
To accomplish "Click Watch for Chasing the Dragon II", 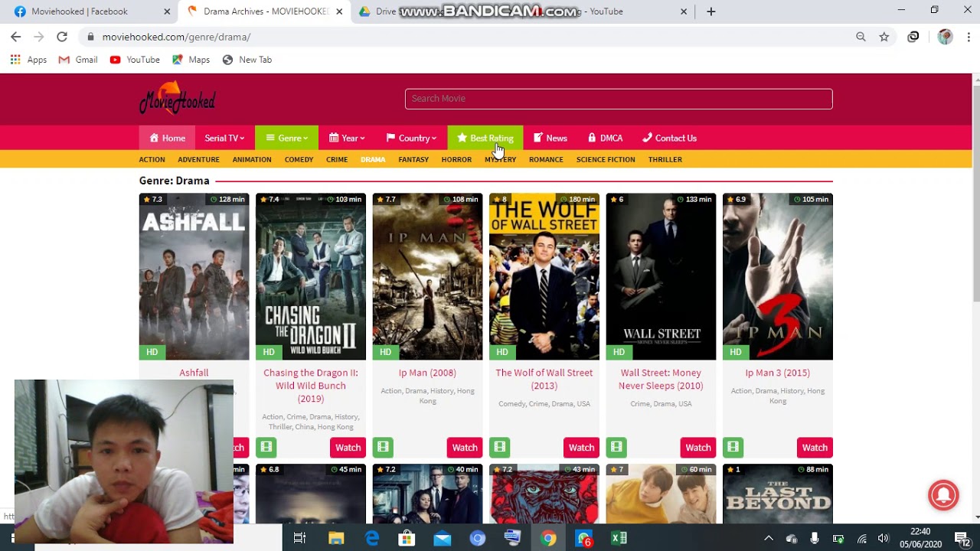I will point(348,448).
